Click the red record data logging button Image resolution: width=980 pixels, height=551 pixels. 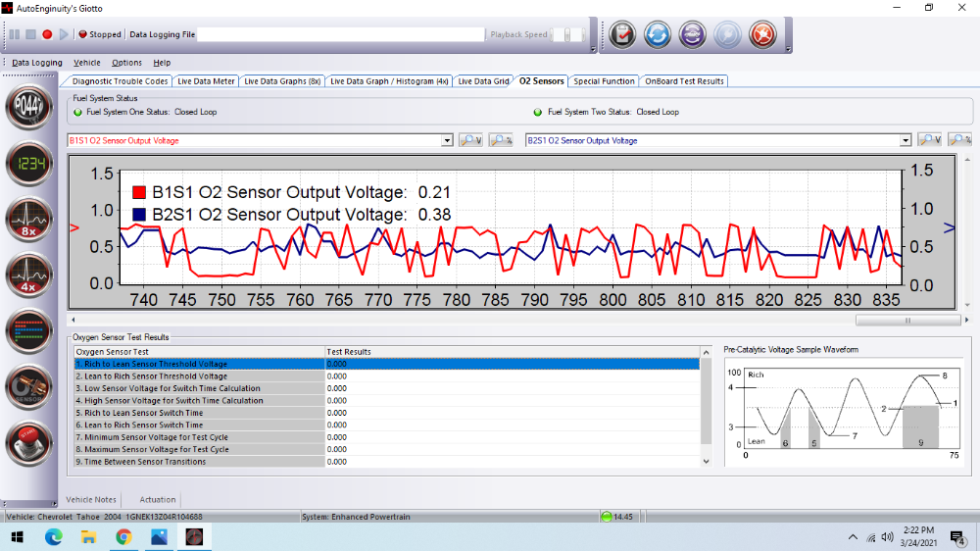pos(47,34)
